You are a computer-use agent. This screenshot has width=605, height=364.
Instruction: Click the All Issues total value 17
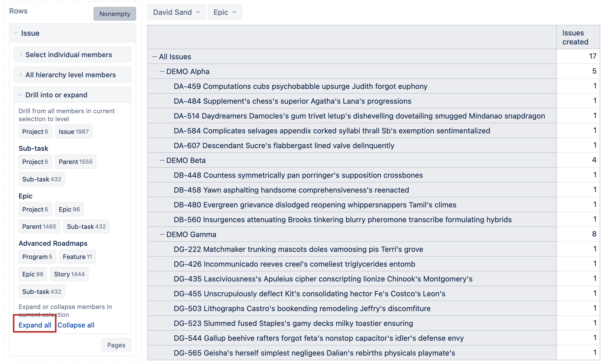(593, 56)
